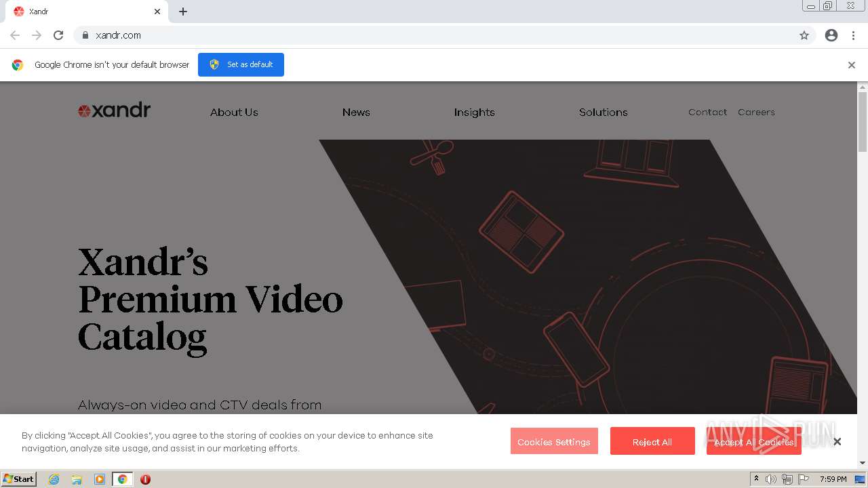Click the Xandr logo
868x488 pixels.
114,110
